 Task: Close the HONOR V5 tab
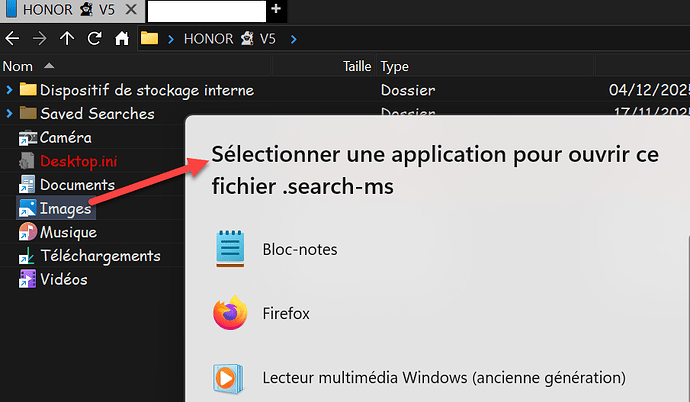point(133,11)
